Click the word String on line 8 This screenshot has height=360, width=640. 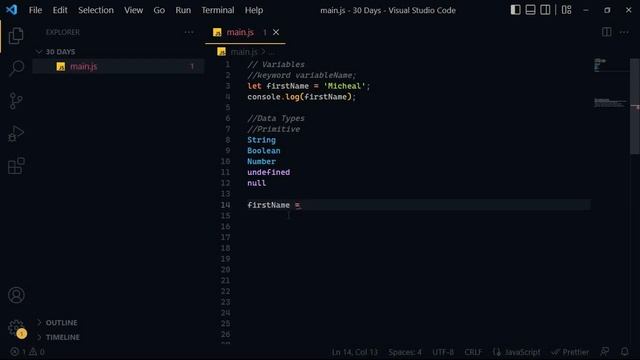[x=261, y=140]
